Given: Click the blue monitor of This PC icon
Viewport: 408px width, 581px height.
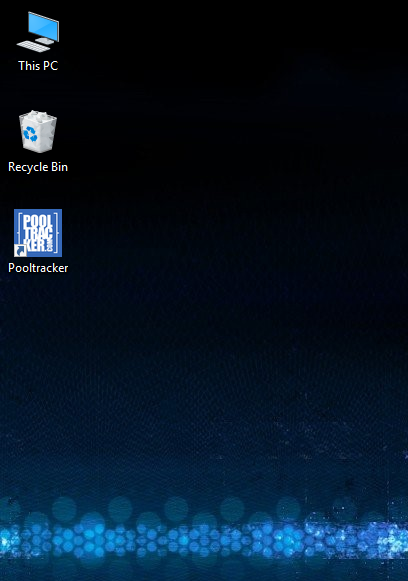Looking at the screenshot, I should [x=44, y=26].
